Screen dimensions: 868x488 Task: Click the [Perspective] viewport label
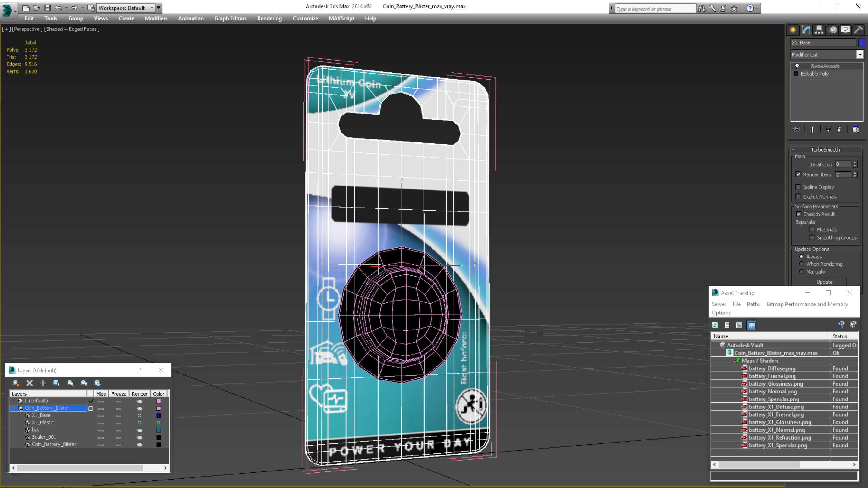[27, 29]
